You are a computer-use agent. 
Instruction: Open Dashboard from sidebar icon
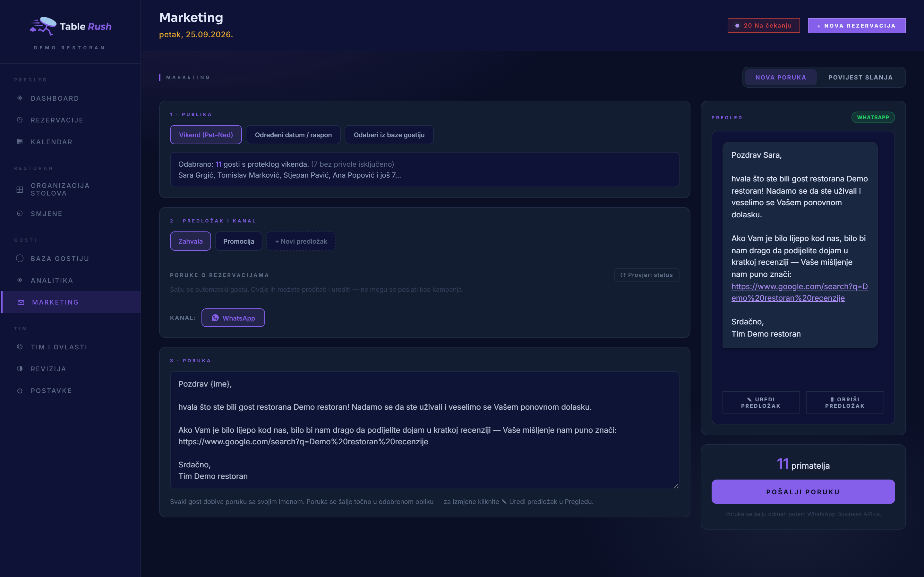(20, 98)
